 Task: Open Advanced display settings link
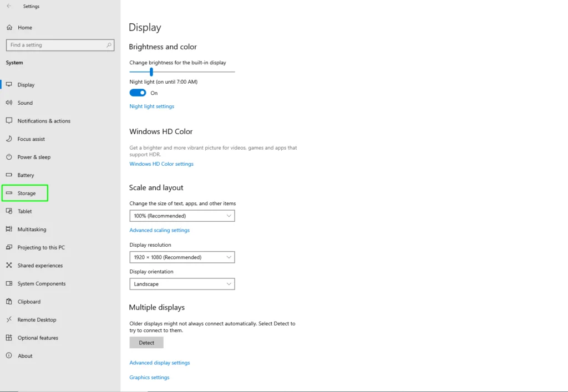point(160,363)
